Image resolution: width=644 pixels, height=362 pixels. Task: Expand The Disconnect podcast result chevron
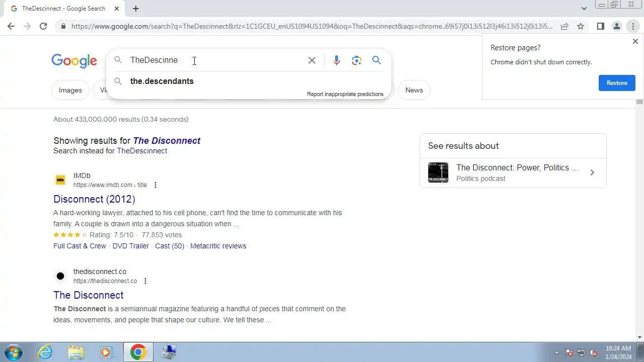coord(592,172)
